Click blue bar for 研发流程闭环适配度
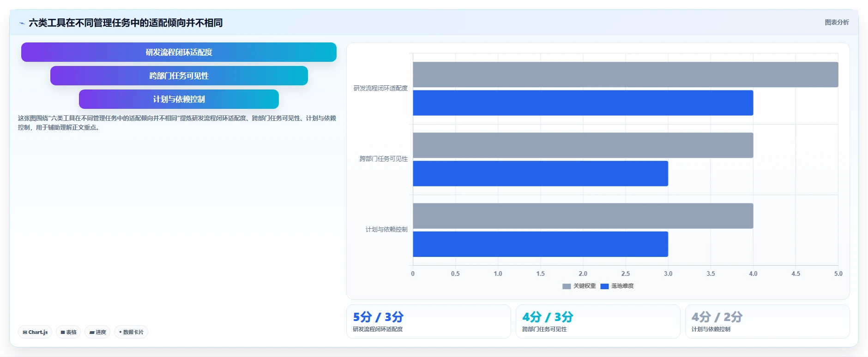The width and height of the screenshot is (868, 357). (583, 103)
